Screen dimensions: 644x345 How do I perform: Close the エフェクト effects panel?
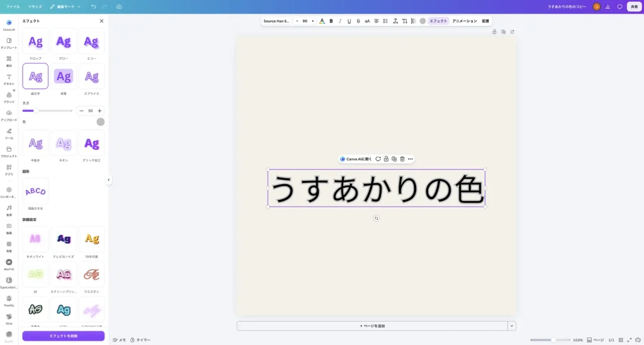coord(101,21)
